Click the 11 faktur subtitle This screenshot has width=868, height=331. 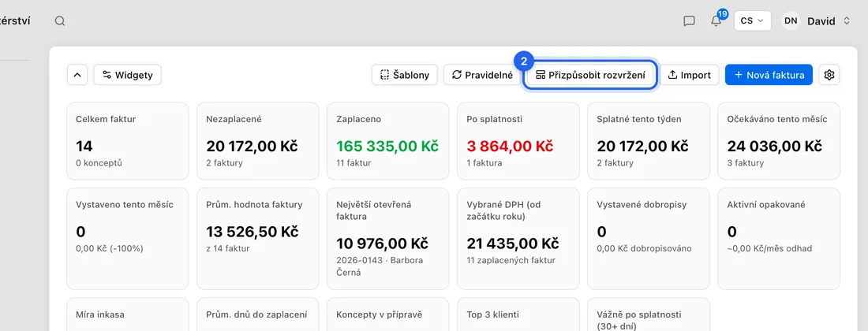354,163
